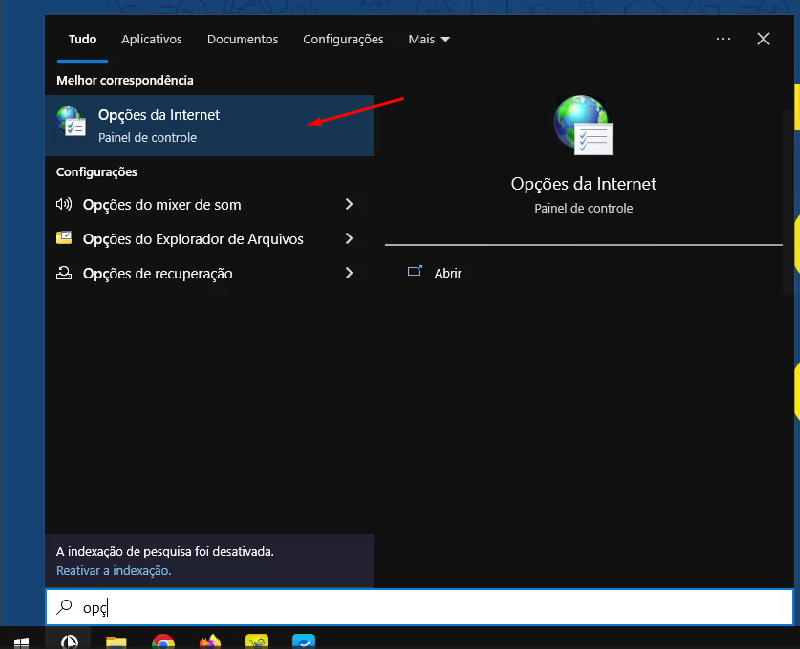800x649 pixels.
Task: Expand arrow for Opções de recuperação
Action: click(x=349, y=273)
